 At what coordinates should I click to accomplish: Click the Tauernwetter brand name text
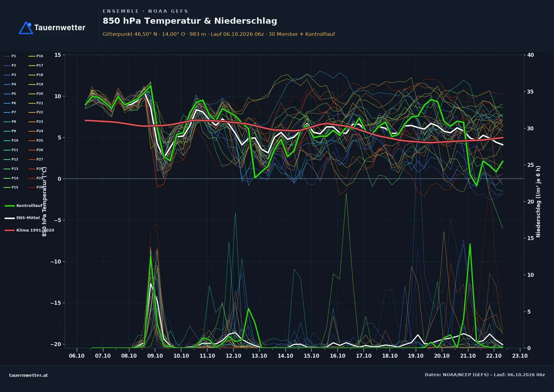point(60,28)
